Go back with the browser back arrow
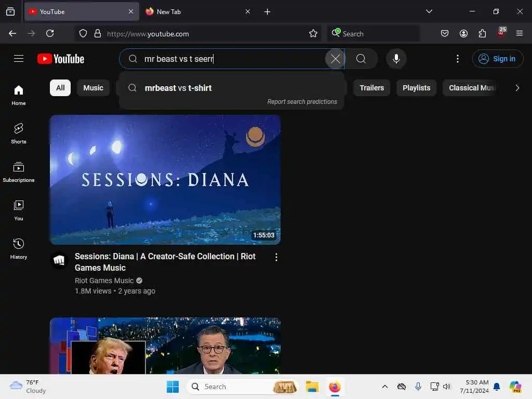This screenshot has height=399, width=532. tap(12, 34)
